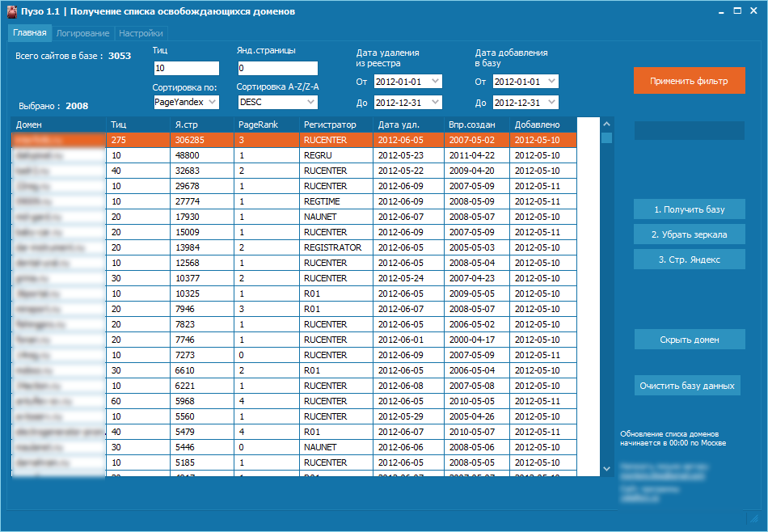Sort by the Домен column header
This screenshot has width=768, height=532.
(x=59, y=125)
